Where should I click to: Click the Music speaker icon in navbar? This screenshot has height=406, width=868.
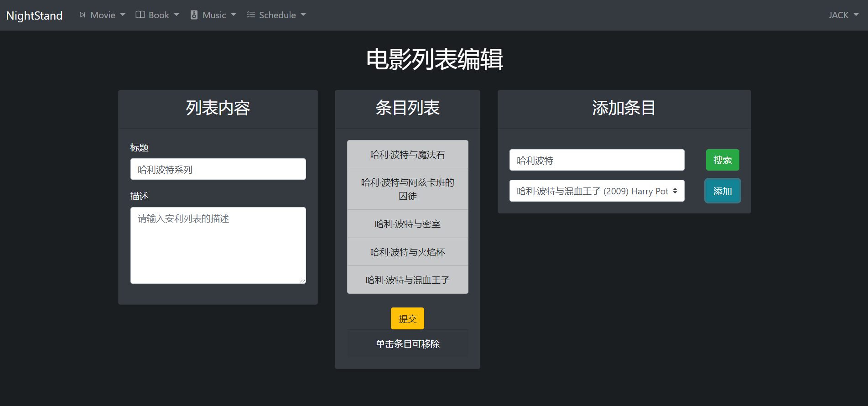(194, 15)
